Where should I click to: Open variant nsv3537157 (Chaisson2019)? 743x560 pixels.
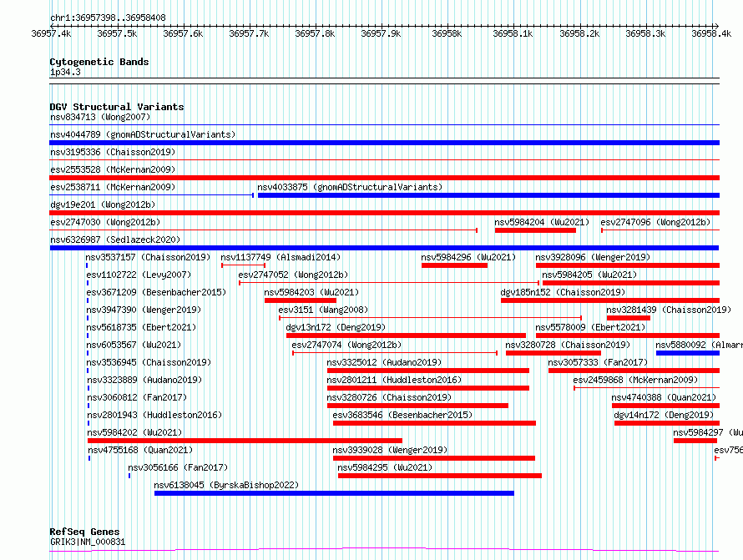click(x=148, y=257)
